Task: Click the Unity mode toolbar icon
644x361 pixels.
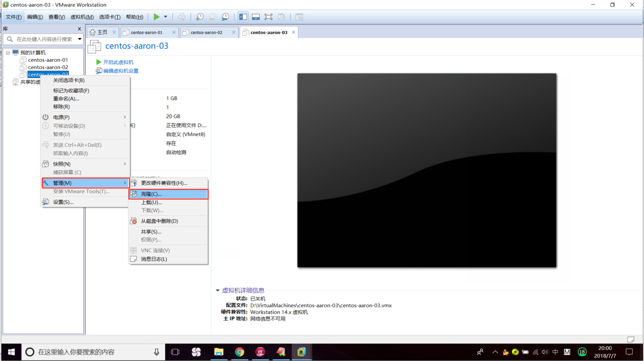Action: [x=281, y=17]
